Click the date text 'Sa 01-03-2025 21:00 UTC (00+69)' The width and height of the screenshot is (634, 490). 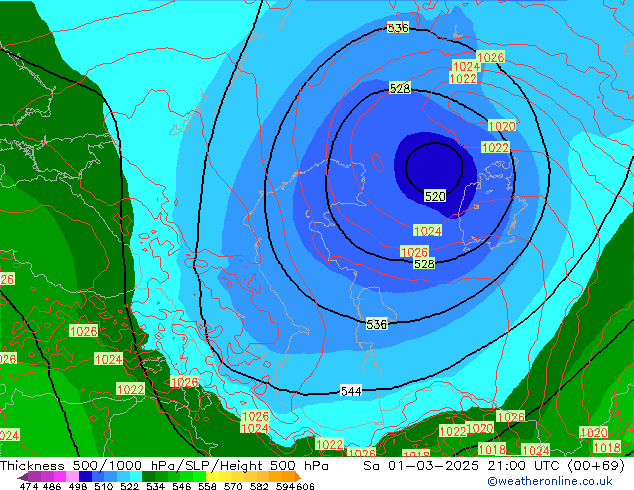tap(494, 466)
